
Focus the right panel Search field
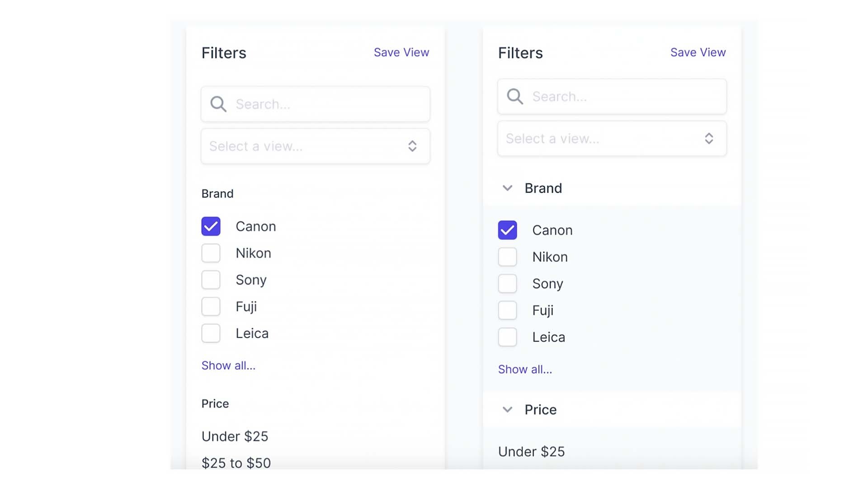[624, 97]
